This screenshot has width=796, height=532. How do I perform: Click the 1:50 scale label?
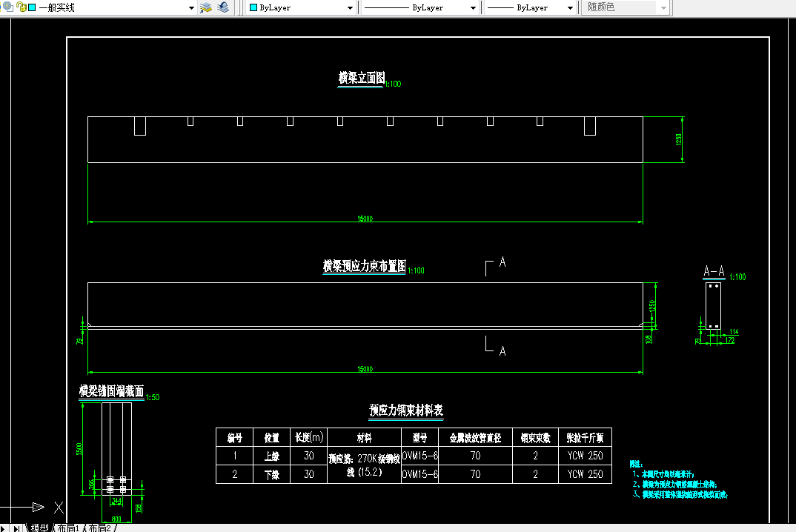(153, 397)
